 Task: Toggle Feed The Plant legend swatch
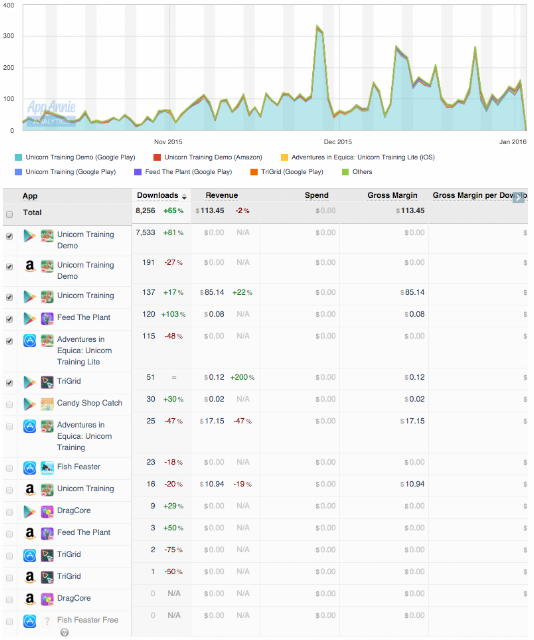point(138,172)
